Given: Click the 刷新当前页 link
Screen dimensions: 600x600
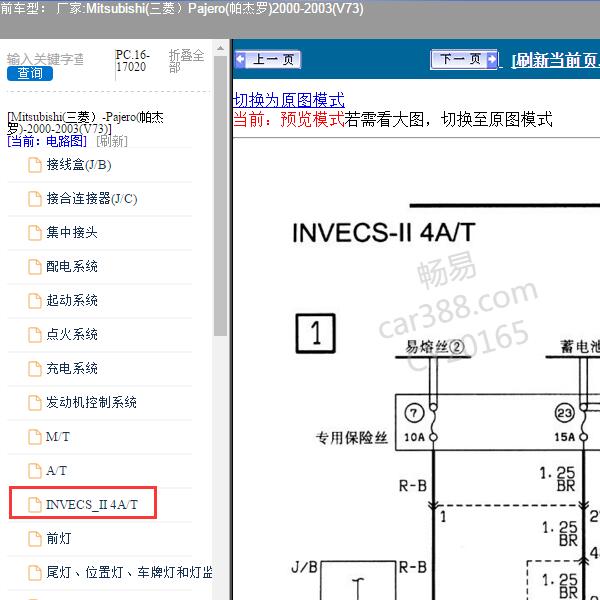Looking at the screenshot, I should [x=556, y=60].
